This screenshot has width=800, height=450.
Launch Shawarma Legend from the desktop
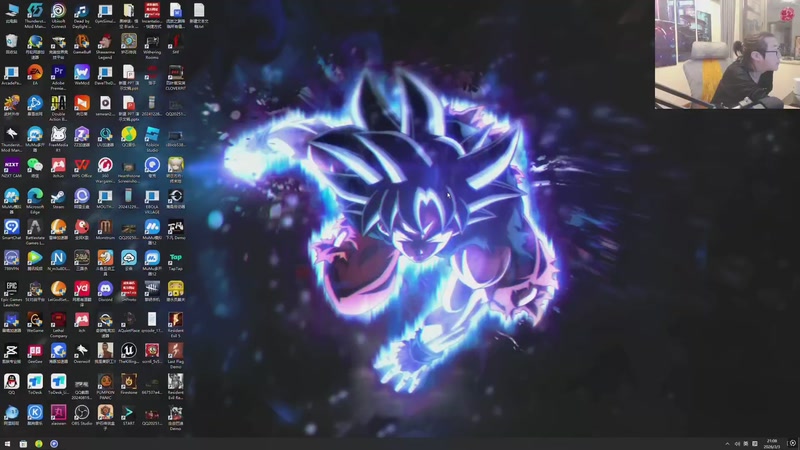[x=105, y=46]
